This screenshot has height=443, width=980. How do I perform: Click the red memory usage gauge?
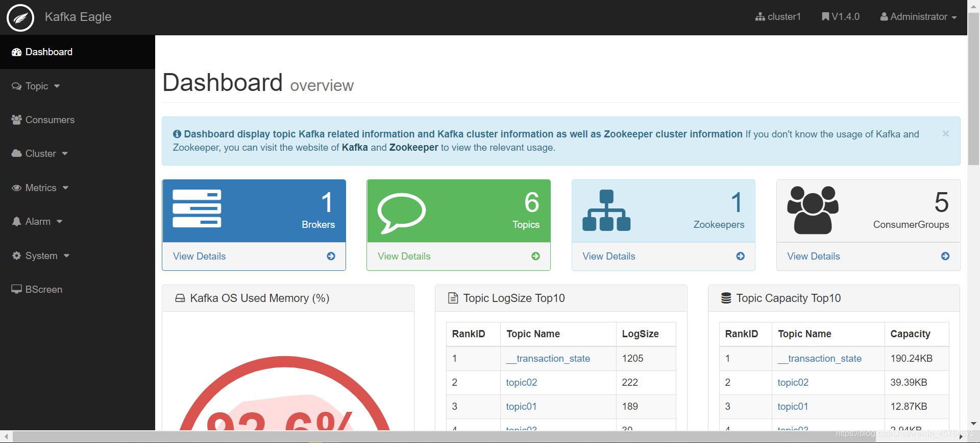pos(285,393)
